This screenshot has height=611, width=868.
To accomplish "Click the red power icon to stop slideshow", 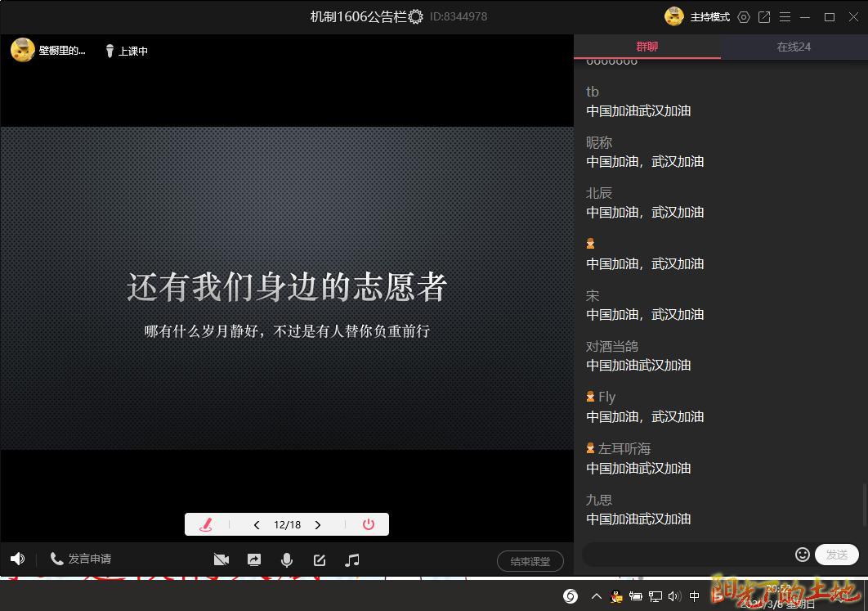I will click(x=369, y=524).
